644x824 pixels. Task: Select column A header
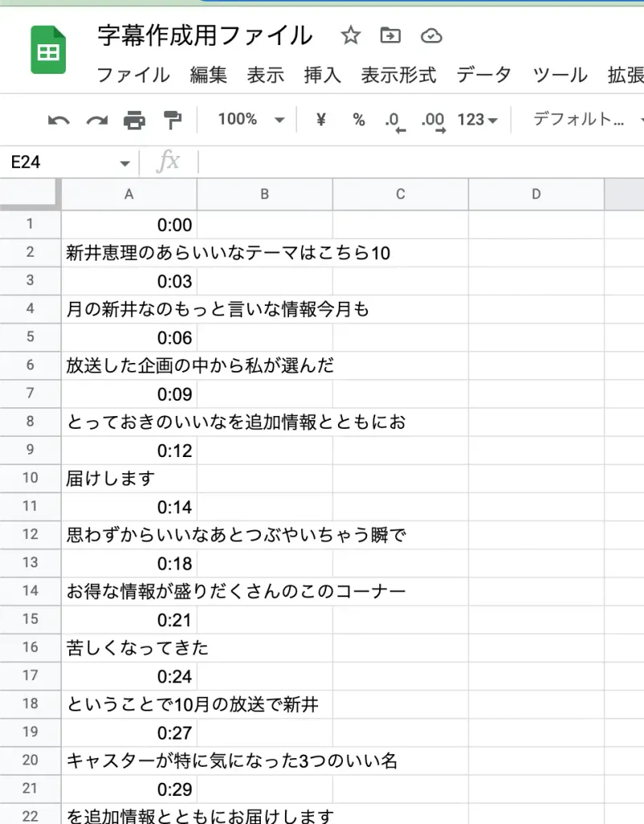tap(128, 194)
